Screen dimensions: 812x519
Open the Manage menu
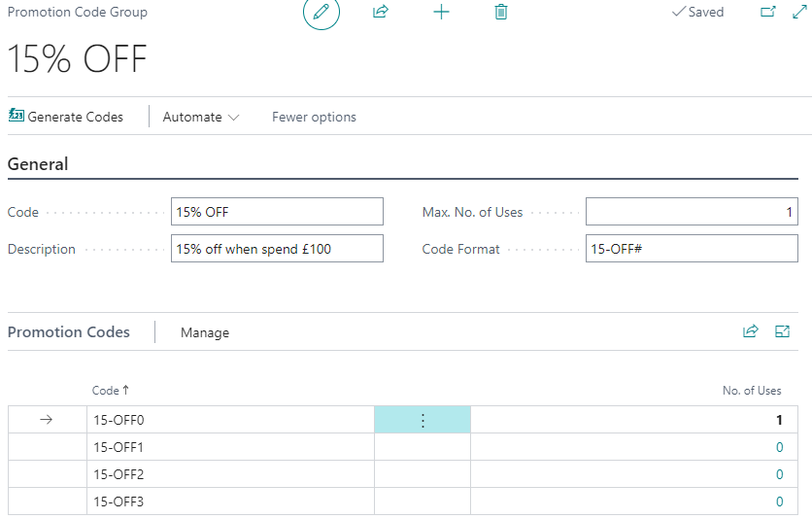click(205, 332)
